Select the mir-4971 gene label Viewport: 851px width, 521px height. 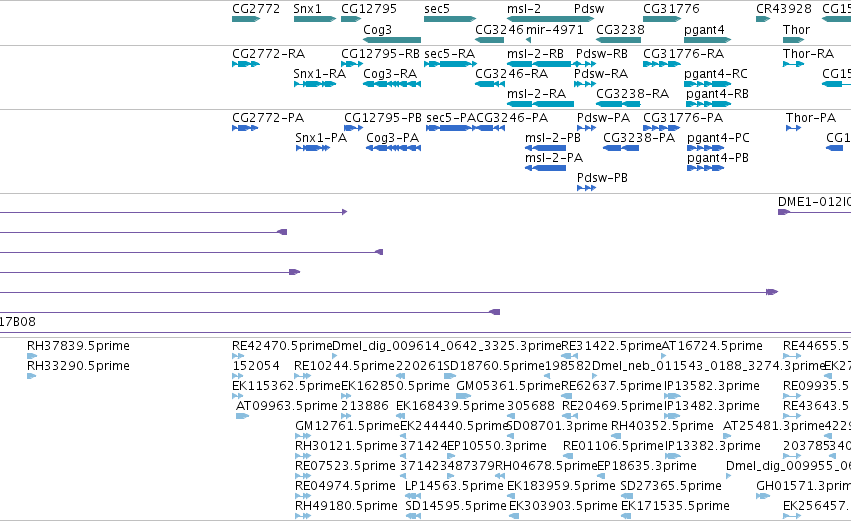pos(555,29)
